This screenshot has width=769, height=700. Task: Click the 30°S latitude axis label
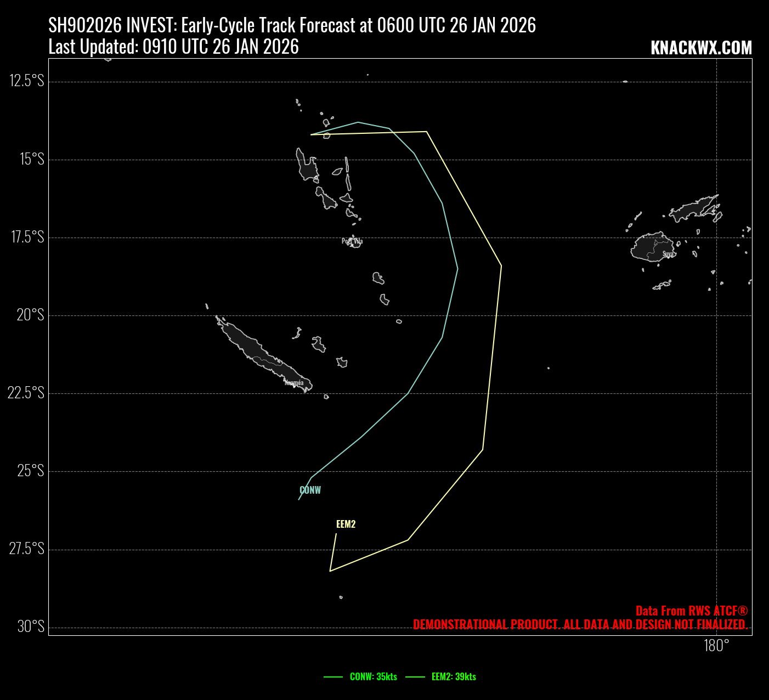pyautogui.click(x=30, y=626)
